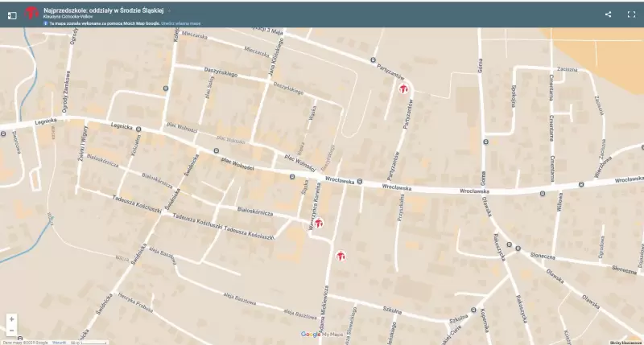This screenshot has height=345, width=644.
Task: Open the 'Warunki' terms link
Action: click(x=60, y=343)
